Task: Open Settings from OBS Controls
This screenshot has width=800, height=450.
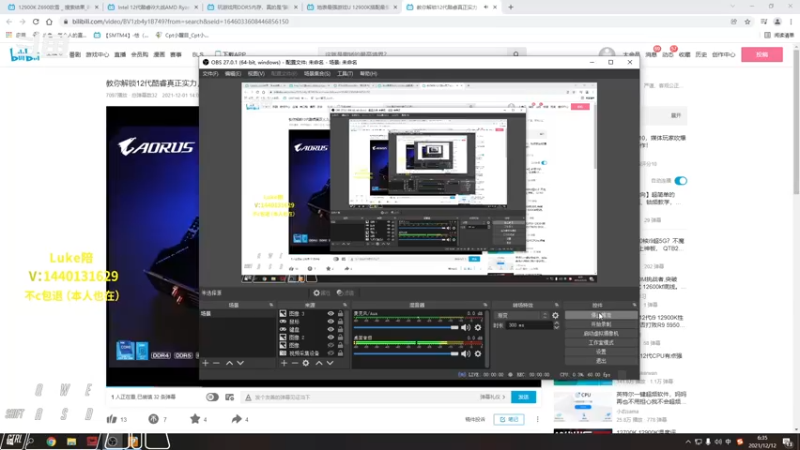Action: (601, 352)
